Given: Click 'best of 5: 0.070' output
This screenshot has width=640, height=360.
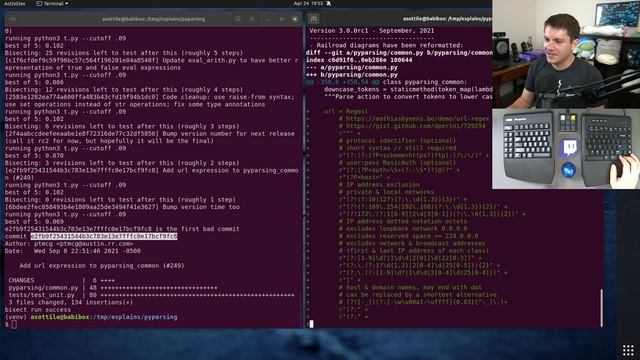Looking at the screenshot, I should coord(34,156).
